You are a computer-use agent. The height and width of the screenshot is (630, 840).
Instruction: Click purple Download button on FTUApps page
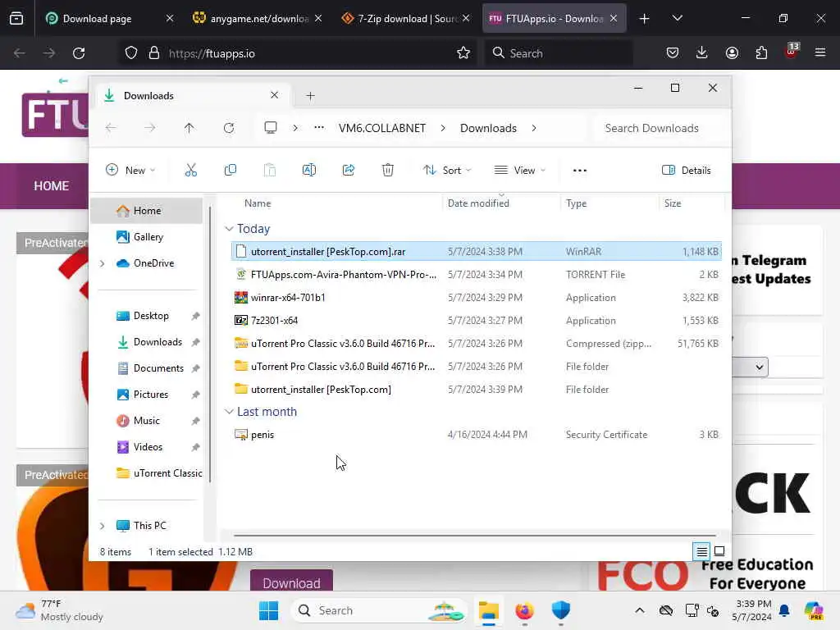tap(291, 582)
